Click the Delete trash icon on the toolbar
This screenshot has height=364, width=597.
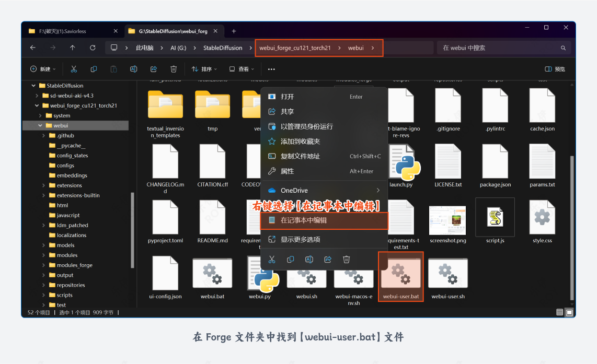[x=173, y=68]
